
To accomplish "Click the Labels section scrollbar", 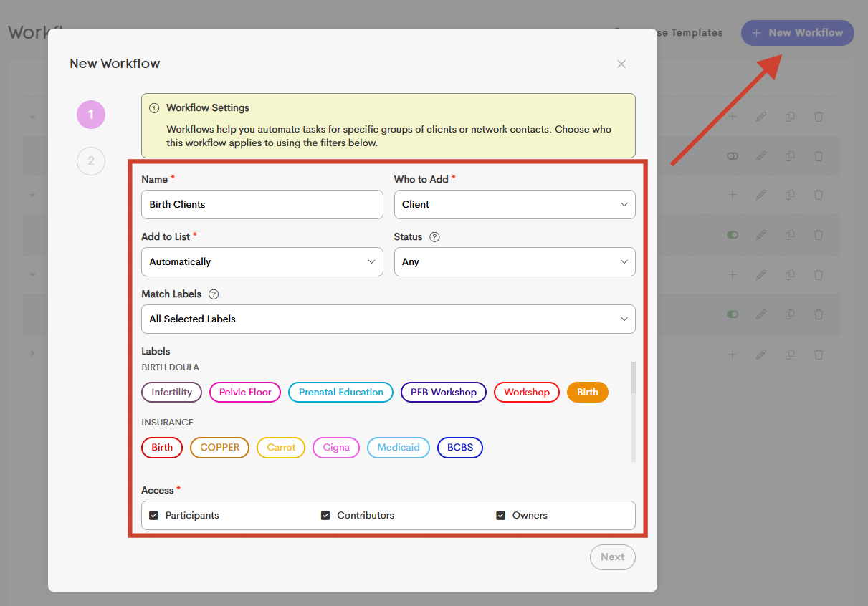I will (634, 377).
